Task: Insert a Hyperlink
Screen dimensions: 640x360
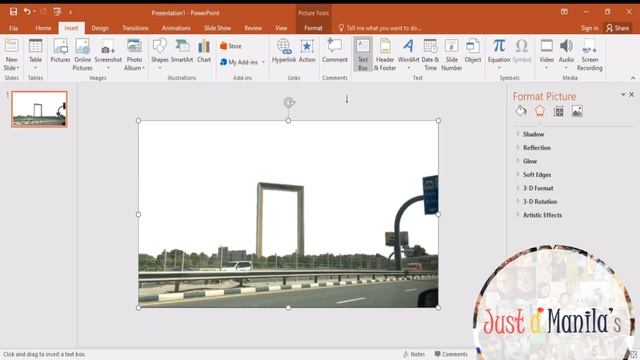Action: [284, 51]
